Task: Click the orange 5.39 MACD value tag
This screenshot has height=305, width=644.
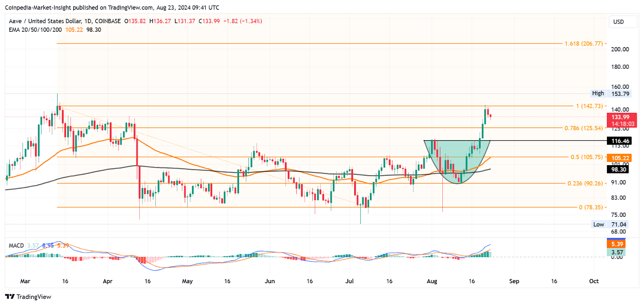Action: 617,244
